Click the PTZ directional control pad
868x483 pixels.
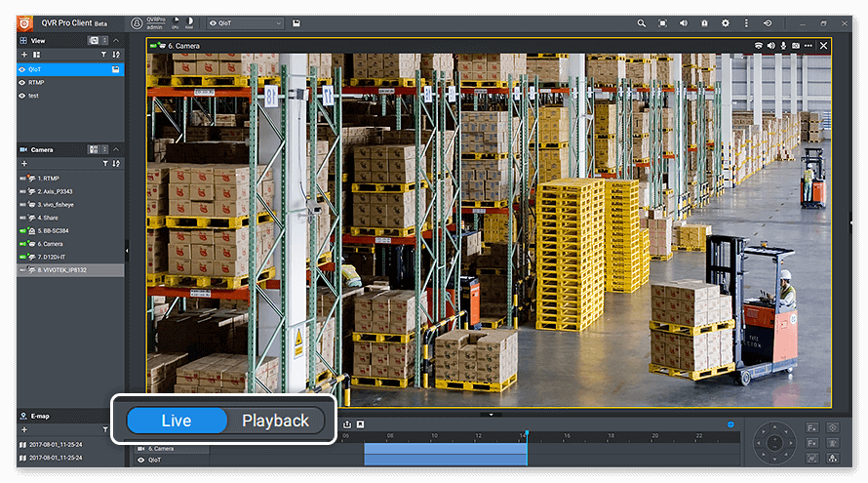coord(773,442)
